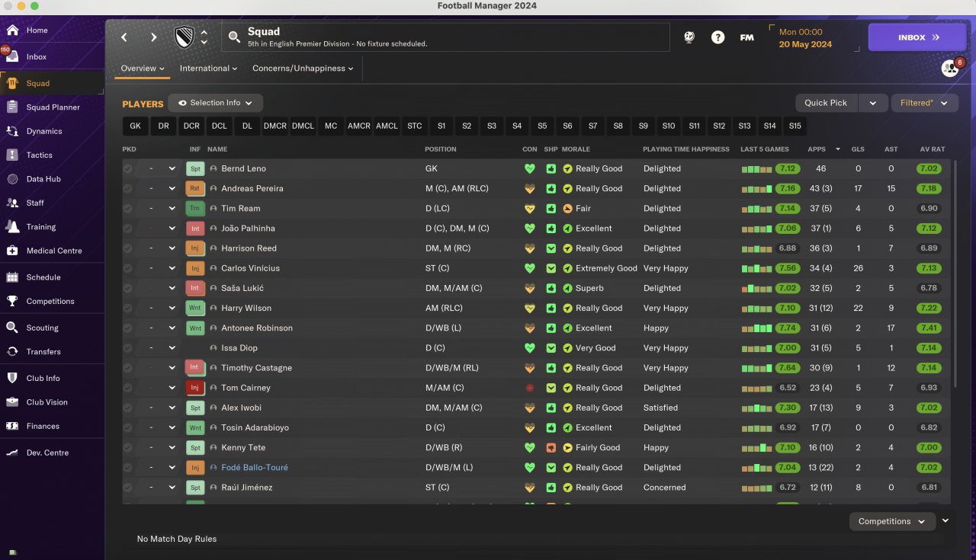This screenshot has height=560, width=976.
Task: Open the Overview tab menu
Action: point(143,69)
